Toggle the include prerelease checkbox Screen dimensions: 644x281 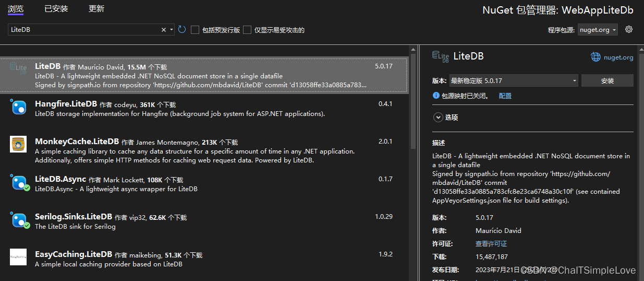click(195, 30)
